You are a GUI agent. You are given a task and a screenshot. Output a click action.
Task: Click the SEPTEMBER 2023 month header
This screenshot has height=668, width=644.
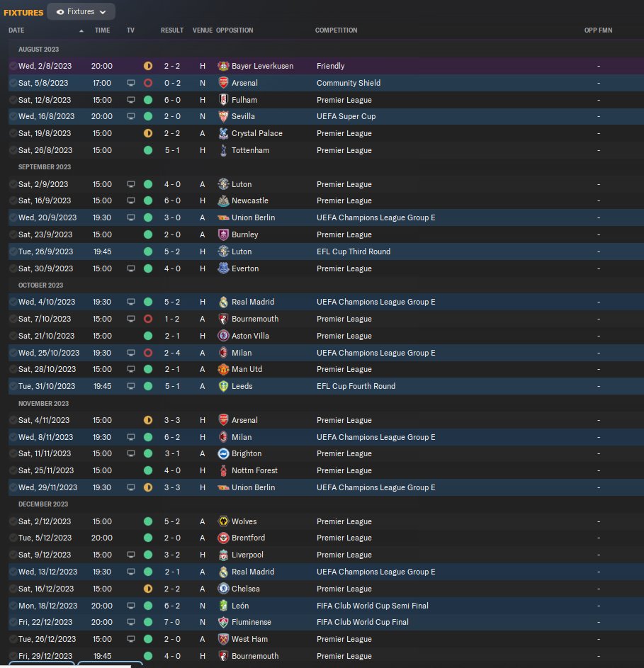[45, 167]
